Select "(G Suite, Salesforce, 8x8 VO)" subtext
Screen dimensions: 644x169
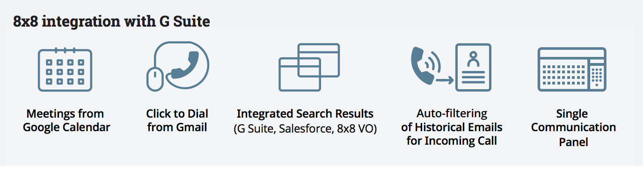click(x=305, y=128)
